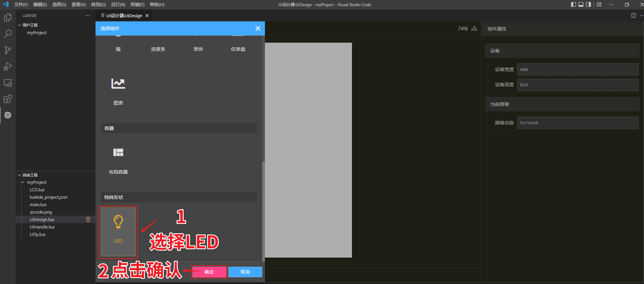644x284 pixels.
Task: Open the 终端(T) menu
Action: pos(137,5)
